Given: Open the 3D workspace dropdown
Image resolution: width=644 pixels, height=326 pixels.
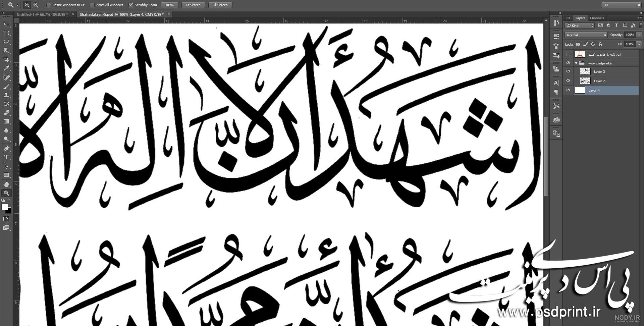Looking at the screenshot, I should [x=621, y=5].
